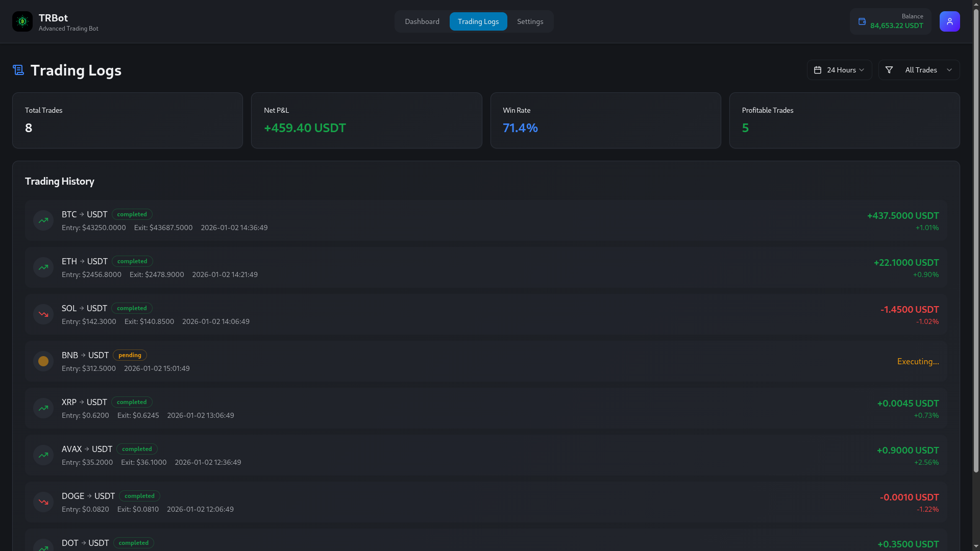Viewport: 980px width, 551px height.
Task: Click the user profile avatar icon
Action: (x=949, y=21)
